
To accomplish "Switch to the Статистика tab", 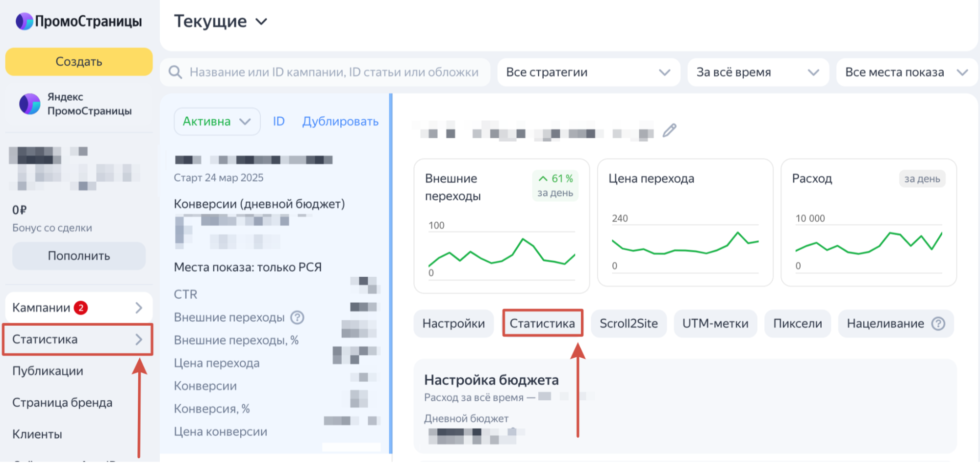I will click(542, 324).
